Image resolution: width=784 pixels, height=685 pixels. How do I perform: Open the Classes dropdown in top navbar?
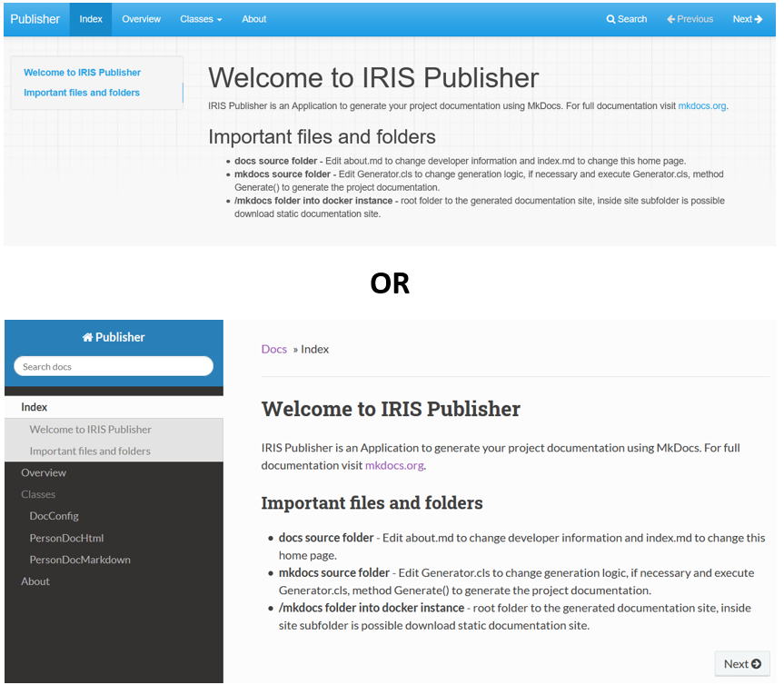point(200,19)
